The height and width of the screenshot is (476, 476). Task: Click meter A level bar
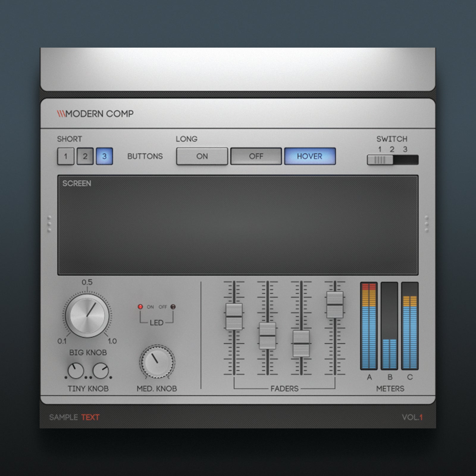tap(369, 326)
